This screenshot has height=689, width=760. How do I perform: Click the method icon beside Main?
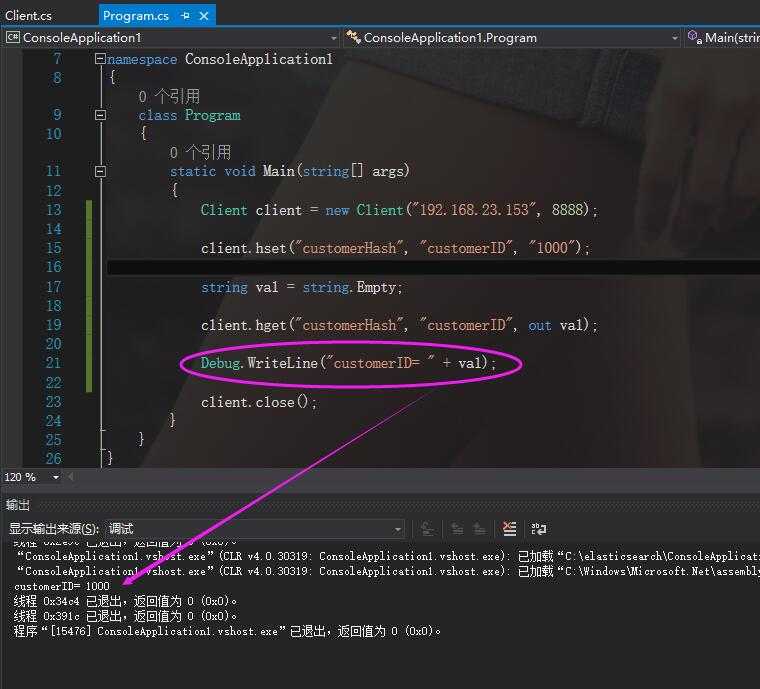click(x=695, y=37)
